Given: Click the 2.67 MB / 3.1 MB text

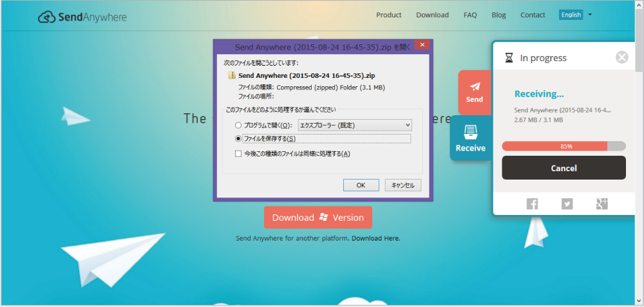Looking at the screenshot, I should click(x=538, y=120).
